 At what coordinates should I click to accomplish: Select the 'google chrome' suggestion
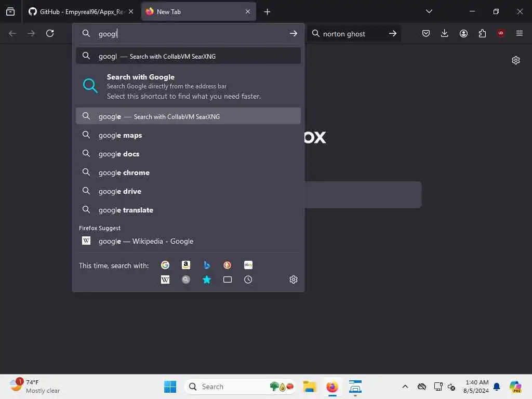click(x=188, y=172)
